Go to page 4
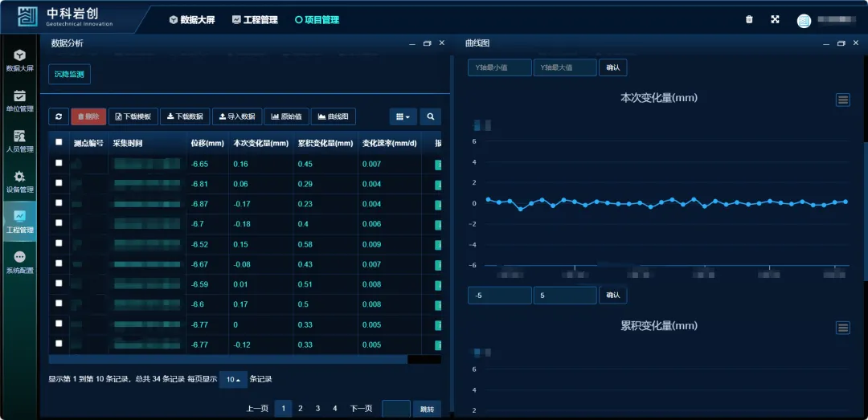 click(x=335, y=409)
